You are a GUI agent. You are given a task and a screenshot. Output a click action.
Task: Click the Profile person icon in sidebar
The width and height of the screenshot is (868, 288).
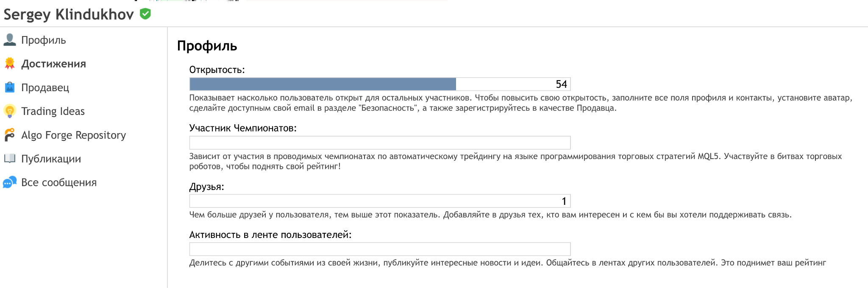pyautogui.click(x=10, y=40)
